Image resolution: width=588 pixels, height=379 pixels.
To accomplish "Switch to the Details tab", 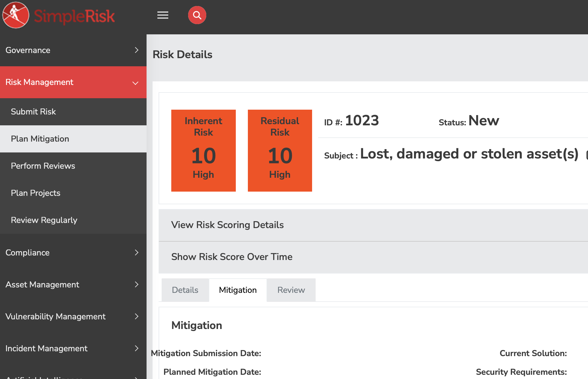I will point(185,290).
